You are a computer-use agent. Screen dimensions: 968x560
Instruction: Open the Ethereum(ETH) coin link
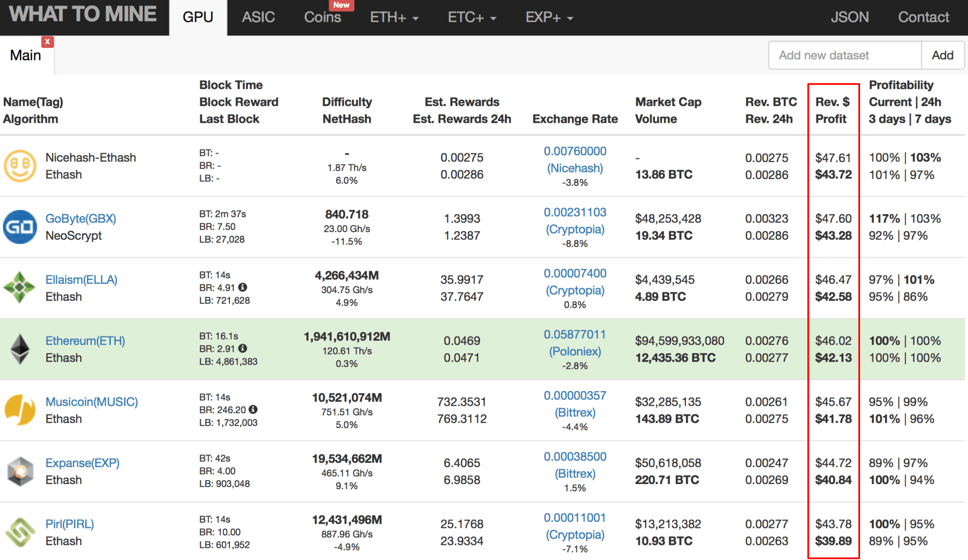85,340
